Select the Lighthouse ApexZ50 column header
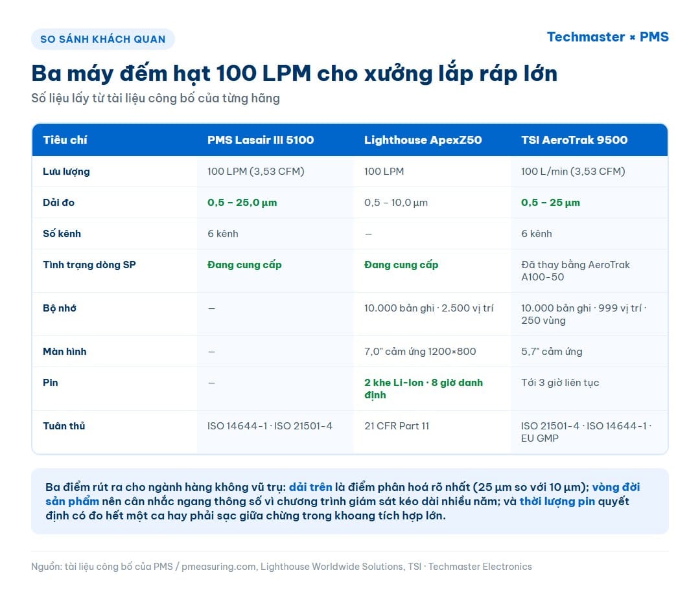This screenshot has width=700, height=590. pos(423,140)
